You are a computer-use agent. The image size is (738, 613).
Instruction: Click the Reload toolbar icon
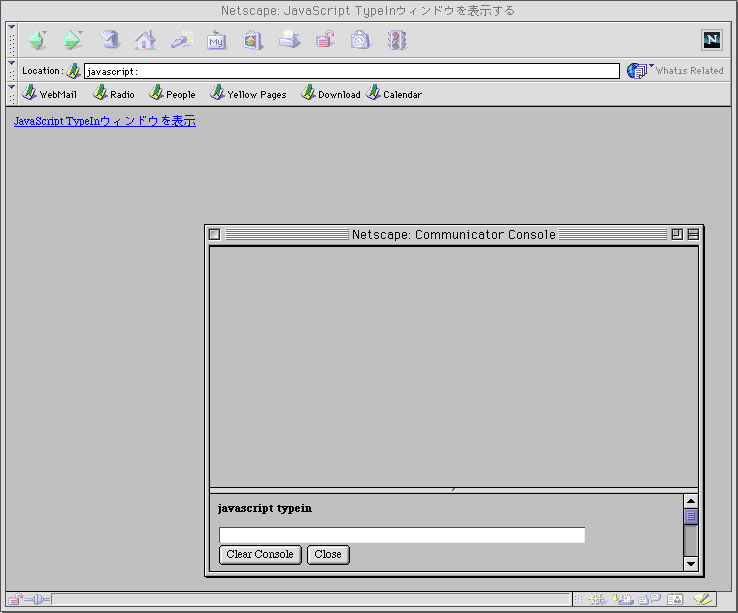point(109,40)
